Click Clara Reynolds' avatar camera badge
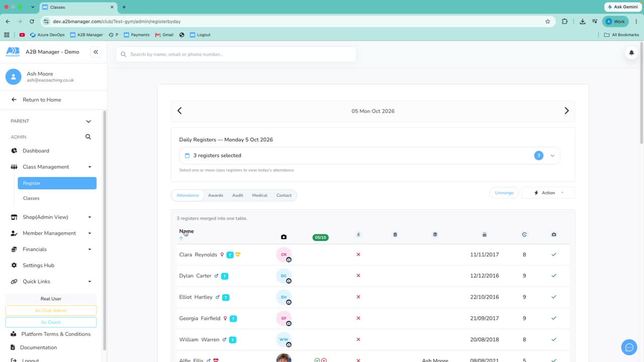 tap(289, 259)
